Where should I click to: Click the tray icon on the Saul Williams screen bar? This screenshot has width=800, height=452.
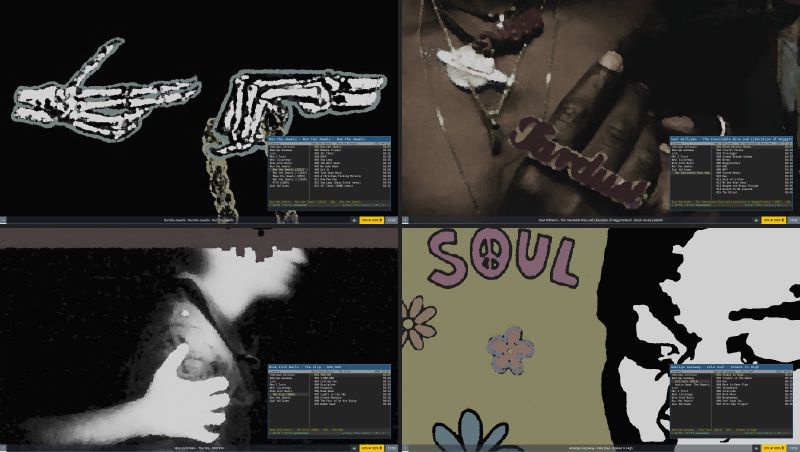coord(756,220)
